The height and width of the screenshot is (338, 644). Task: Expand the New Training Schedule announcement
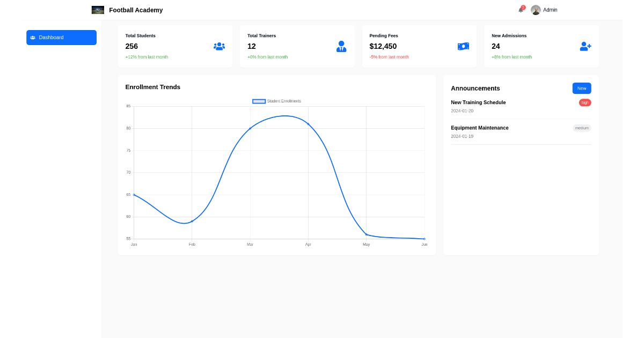pyautogui.click(x=478, y=102)
